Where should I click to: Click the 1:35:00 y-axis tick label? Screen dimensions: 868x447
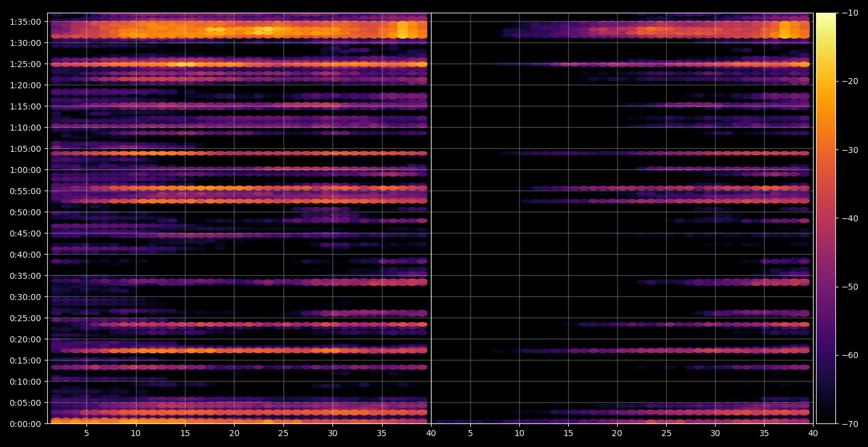coord(25,22)
